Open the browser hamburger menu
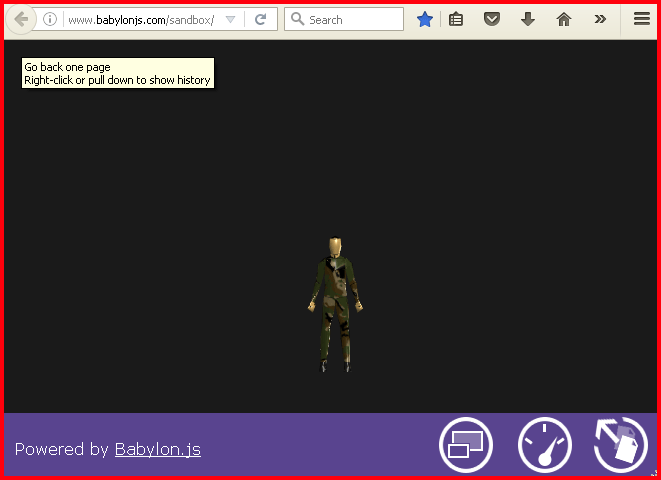 pos(642,19)
